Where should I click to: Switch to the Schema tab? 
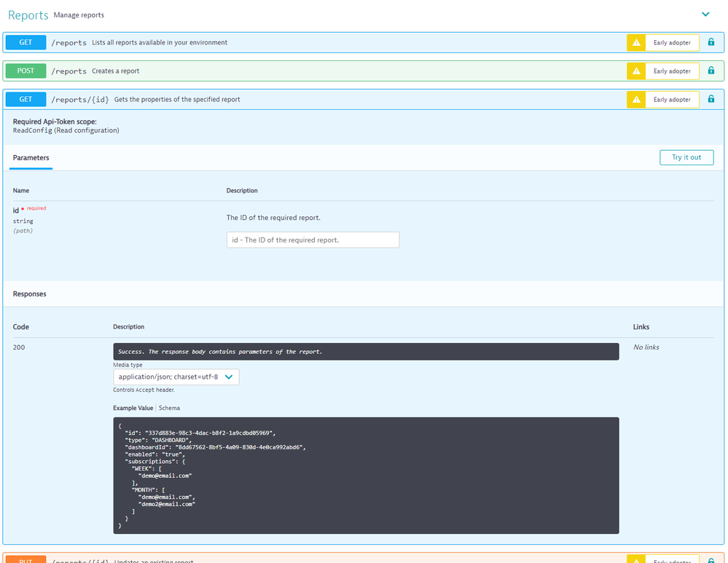[170, 409]
